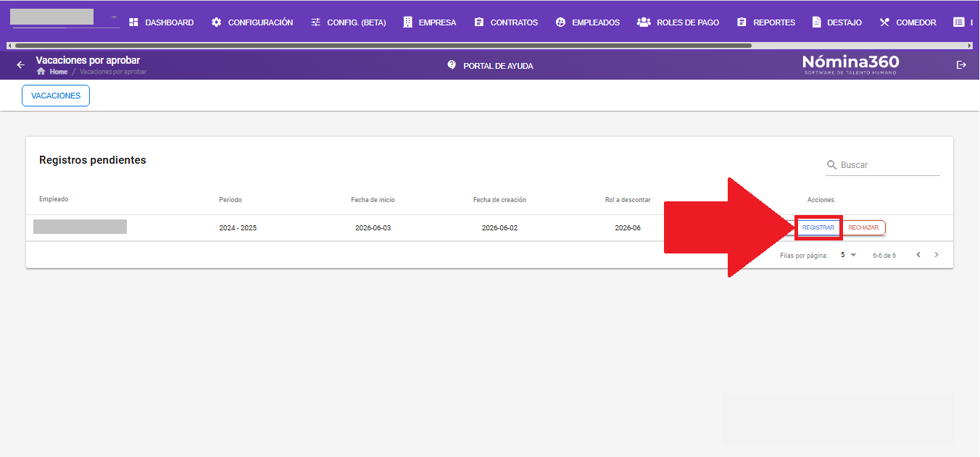Click the Periodo column header

231,200
